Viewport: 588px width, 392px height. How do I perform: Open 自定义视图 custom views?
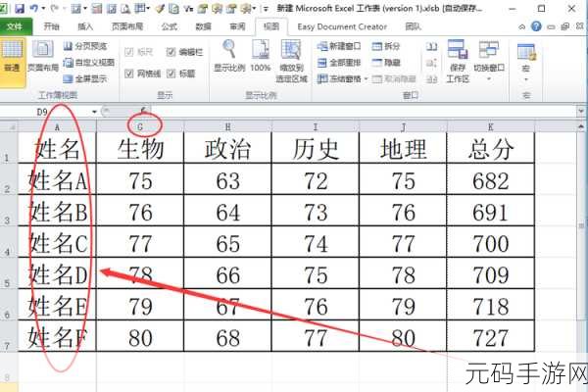(x=88, y=63)
